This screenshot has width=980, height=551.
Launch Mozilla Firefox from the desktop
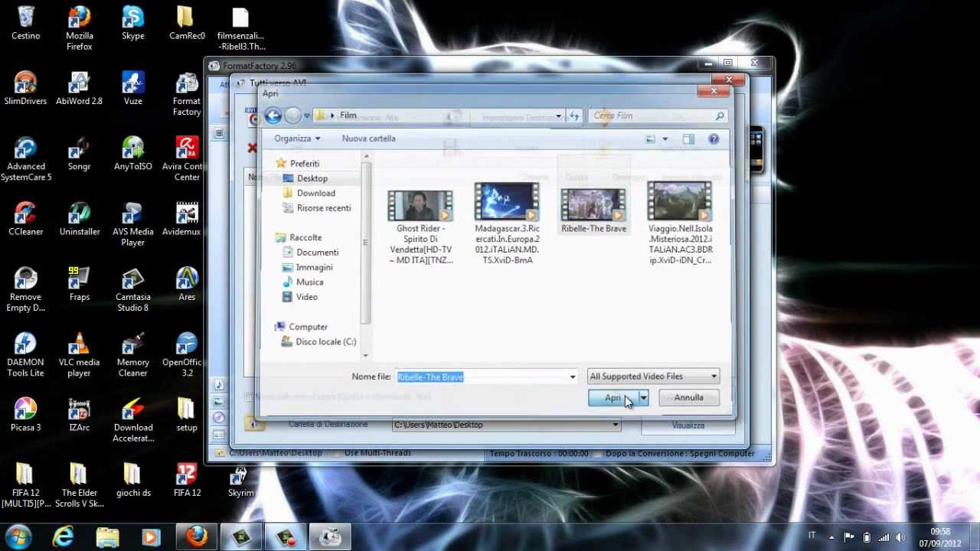click(79, 28)
